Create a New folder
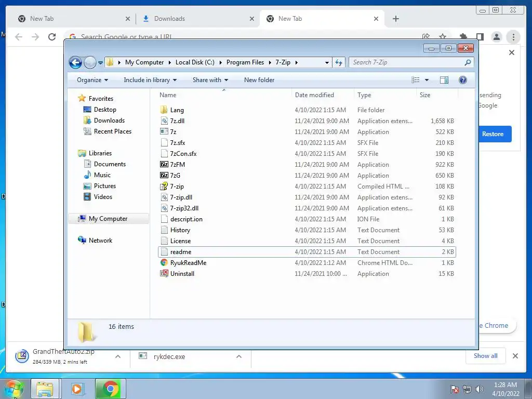This screenshot has height=399, width=532. coord(259,80)
